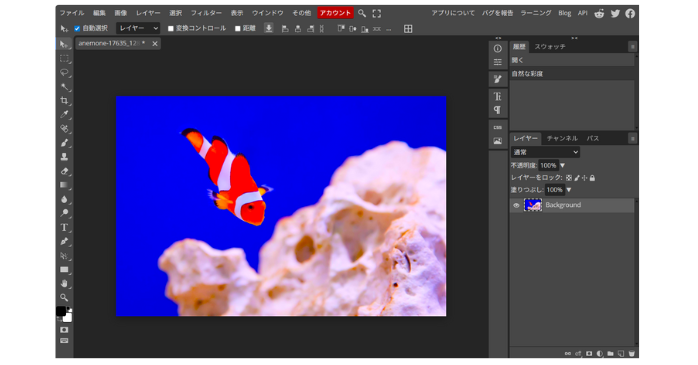Select the Path Selection tool

coord(64,256)
